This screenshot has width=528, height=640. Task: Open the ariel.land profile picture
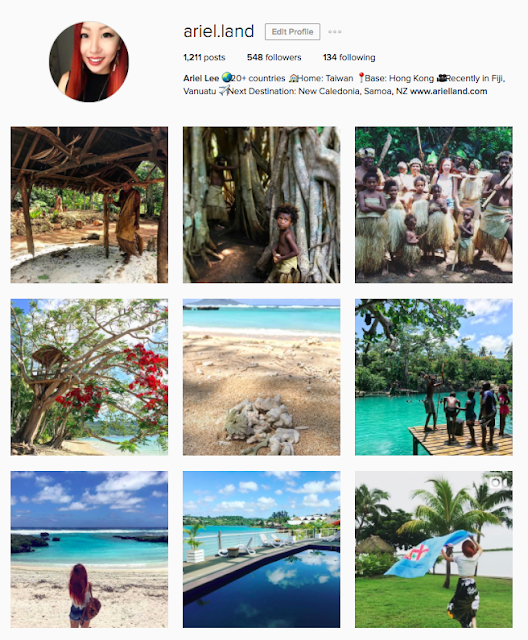coord(89,62)
